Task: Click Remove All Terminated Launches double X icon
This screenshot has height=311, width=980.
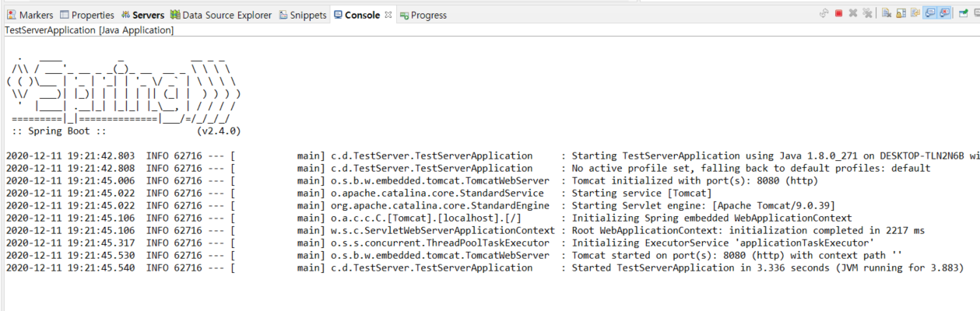Action: [867, 13]
